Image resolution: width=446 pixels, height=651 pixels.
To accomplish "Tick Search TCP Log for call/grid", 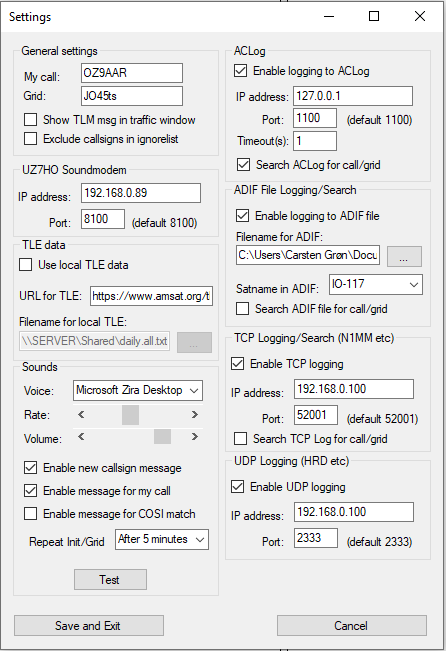I will click(x=240, y=439).
